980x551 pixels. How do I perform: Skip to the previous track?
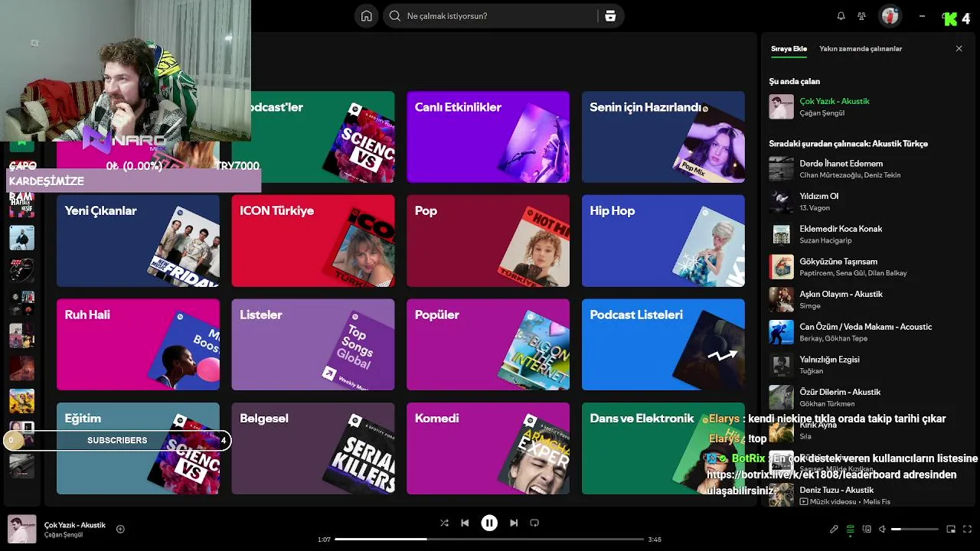[x=465, y=523]
